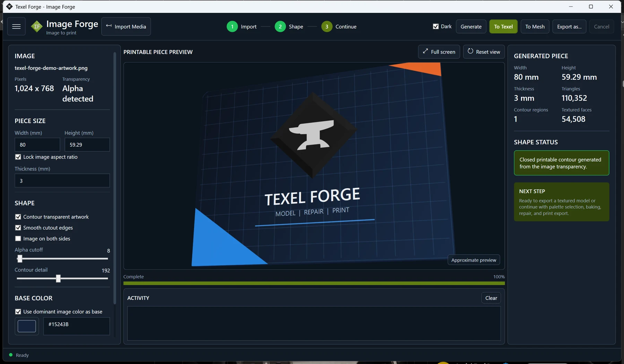624x364 pixels.
Task: Open the Export as... options
Action: 569,26
